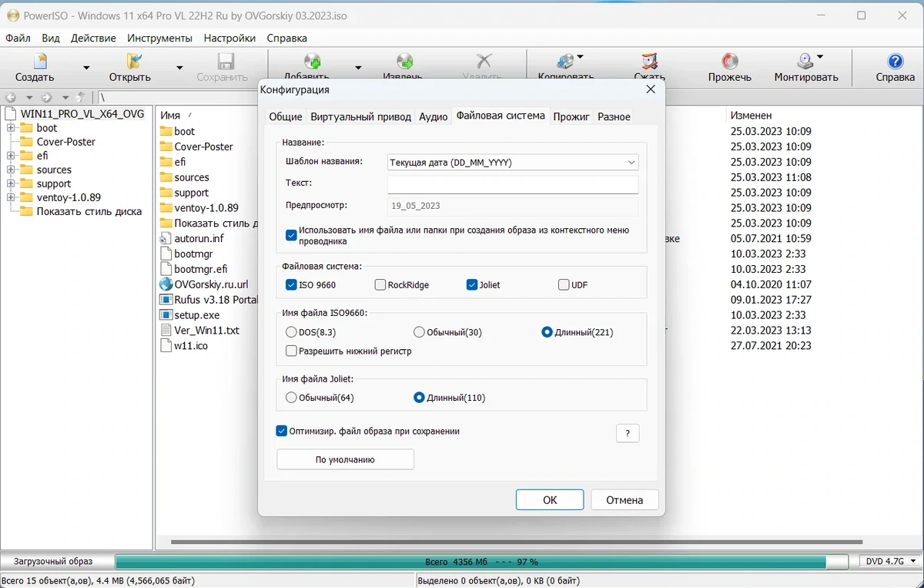Select Длинный(110) Joliet radio button
The height and width of the screenshot is (588, 924).
[x=419, y=398]
